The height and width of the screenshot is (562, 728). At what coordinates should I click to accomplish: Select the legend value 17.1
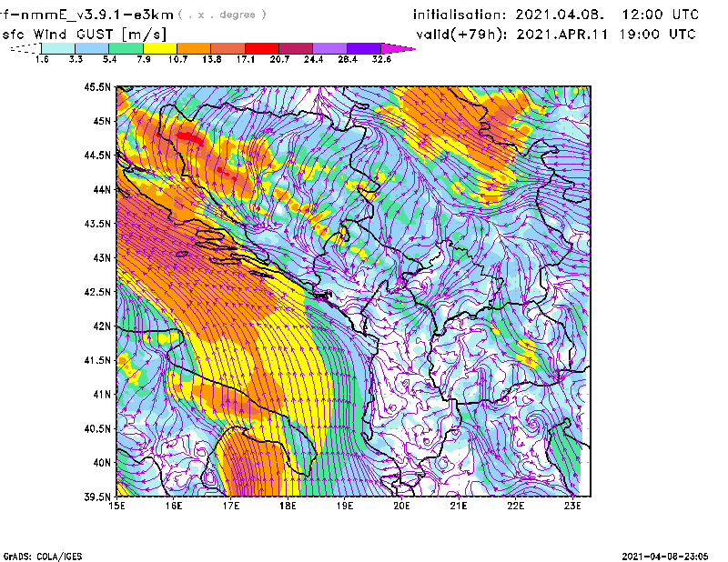tap(246, 59)
